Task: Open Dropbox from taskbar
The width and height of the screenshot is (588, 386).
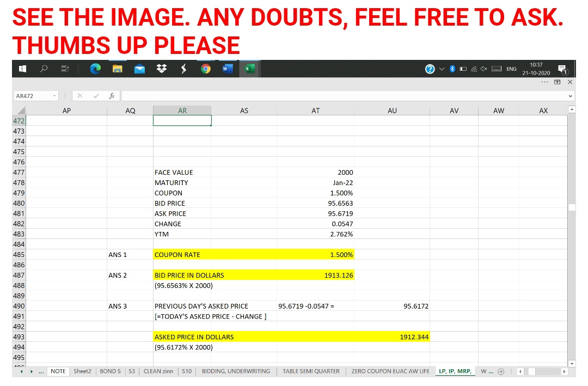Action: (x=162, y=69)
